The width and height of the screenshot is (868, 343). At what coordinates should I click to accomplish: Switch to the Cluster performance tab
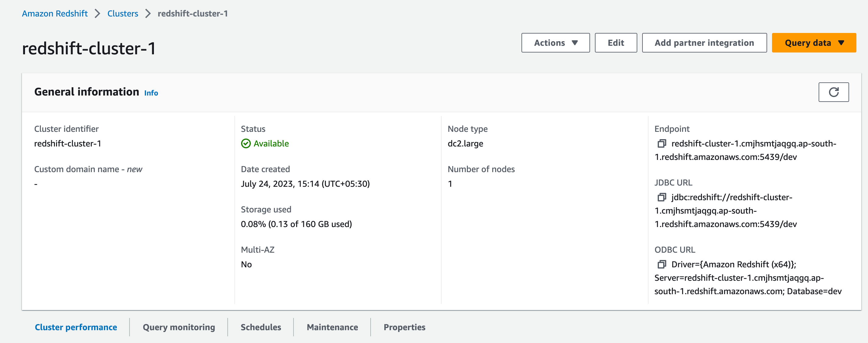(76, 327)
